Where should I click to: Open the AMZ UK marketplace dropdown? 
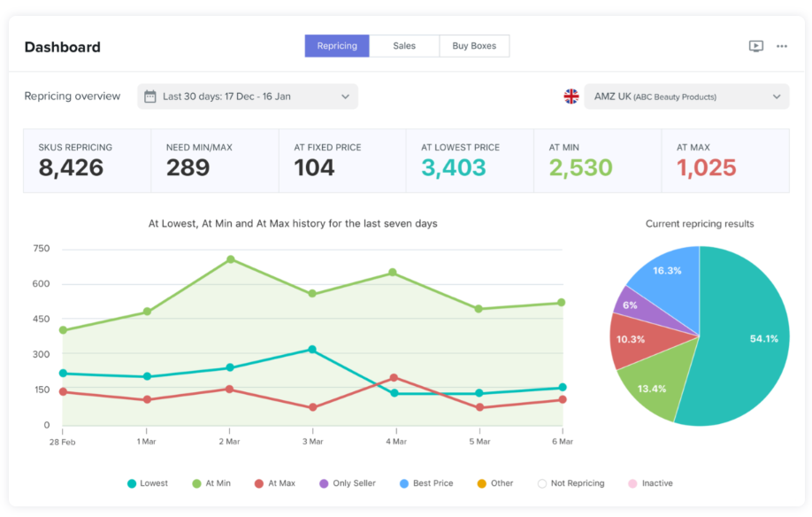(686, 96)
